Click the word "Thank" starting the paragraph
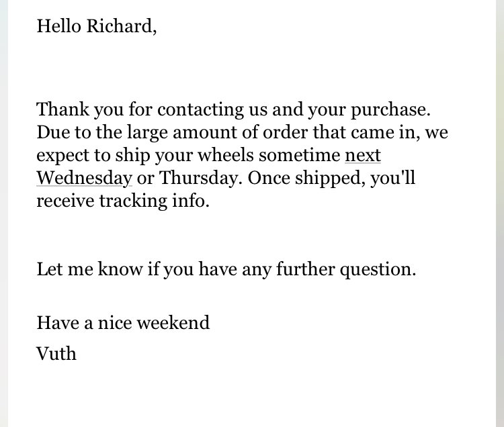Viewport: 504px width, 427px height. point(62,109)
